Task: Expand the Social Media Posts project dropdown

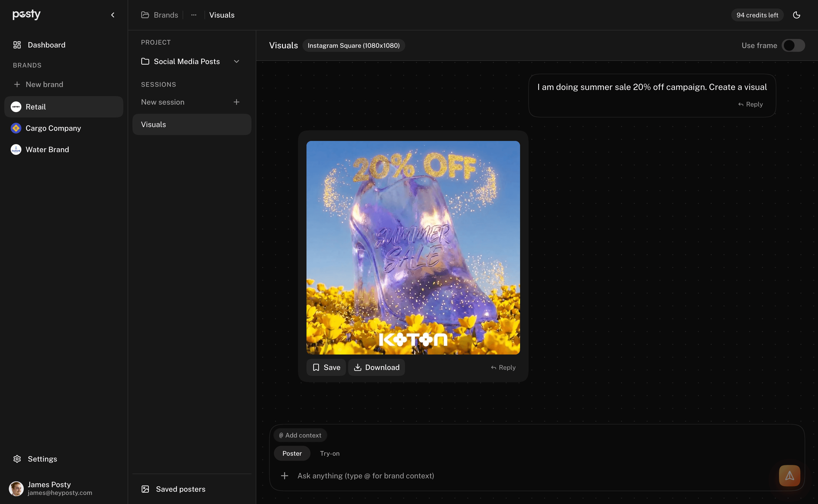Action: tap(237, 61)
